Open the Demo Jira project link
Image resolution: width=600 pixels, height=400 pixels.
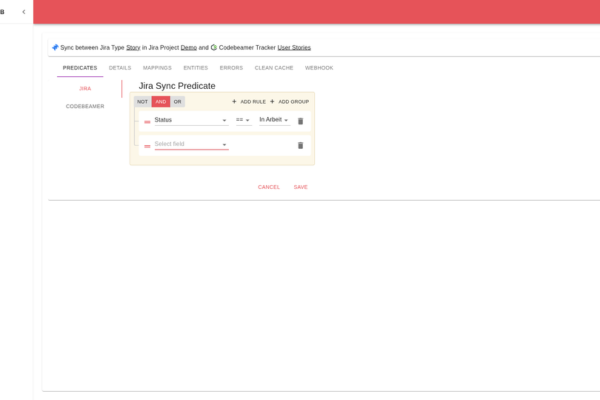click(189, 47)
